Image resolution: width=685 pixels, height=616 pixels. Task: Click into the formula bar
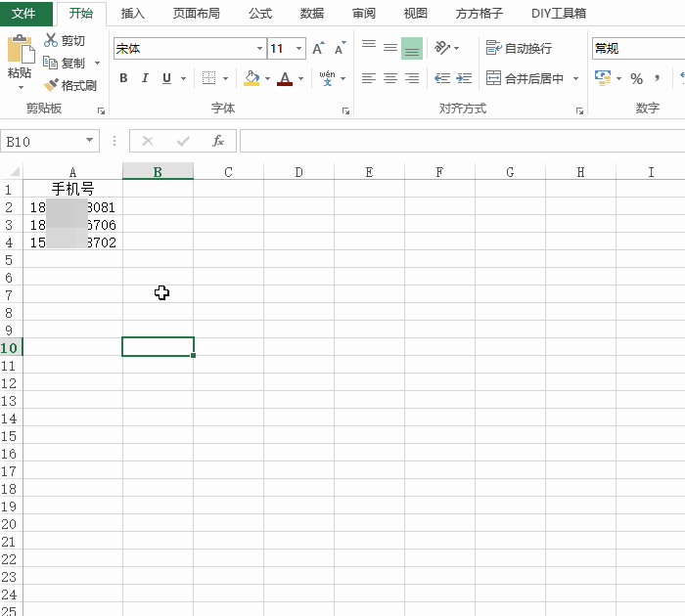coord(462,141)
